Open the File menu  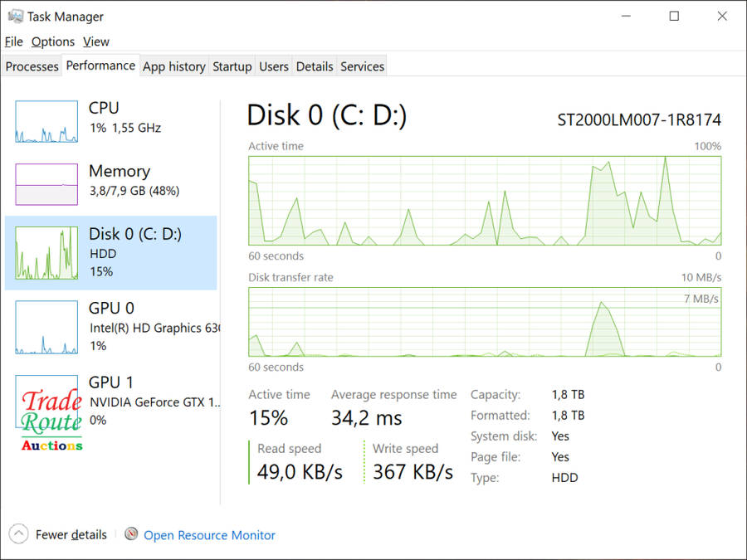[13, 41]
